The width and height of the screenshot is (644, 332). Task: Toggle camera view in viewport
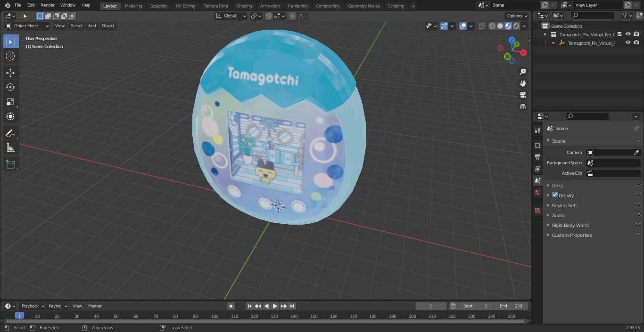(x=522, y=95)
